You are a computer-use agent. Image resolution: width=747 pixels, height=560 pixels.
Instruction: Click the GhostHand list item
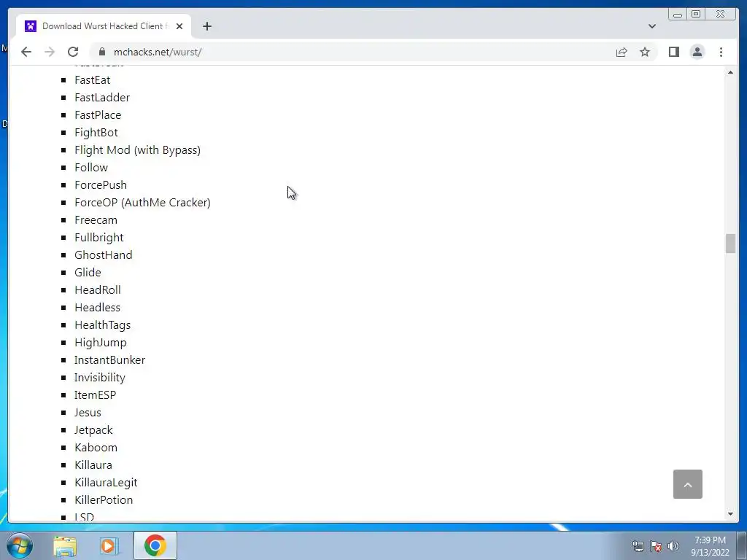point(104,255)
